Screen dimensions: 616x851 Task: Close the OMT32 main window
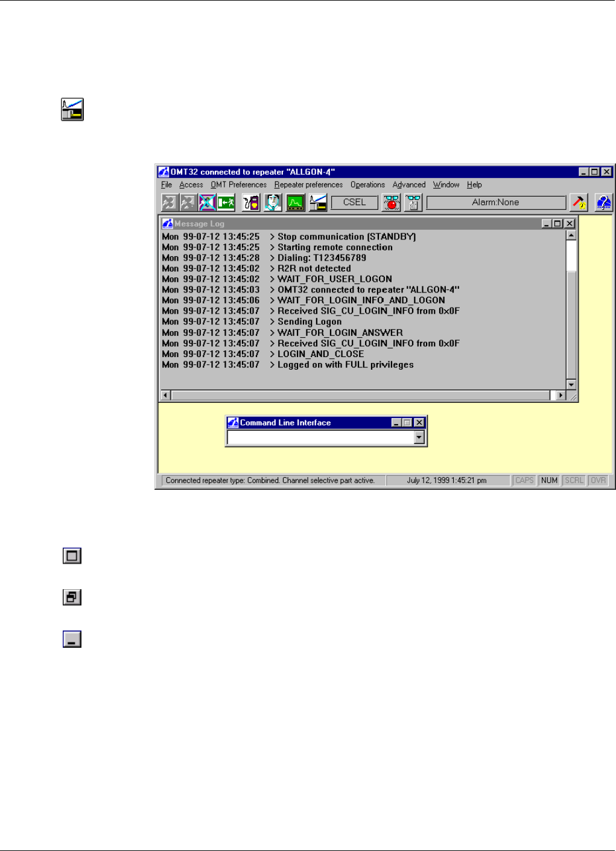click(606, 172)
